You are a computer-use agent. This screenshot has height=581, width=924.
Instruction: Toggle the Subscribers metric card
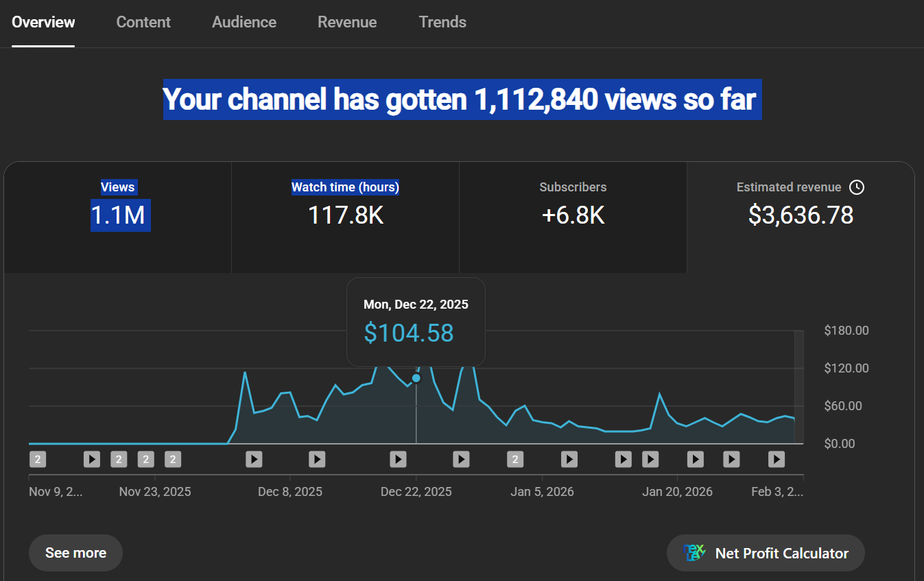[x=573, y=206]
